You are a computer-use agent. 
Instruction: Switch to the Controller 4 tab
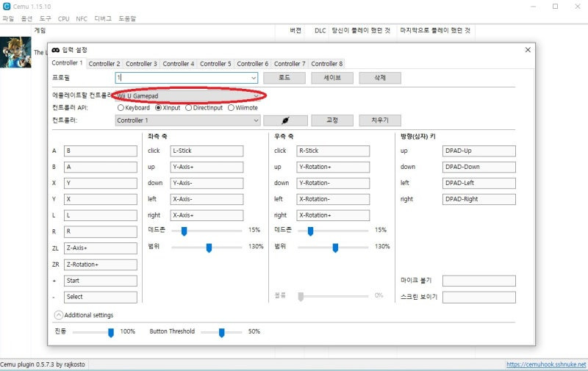tap(179, 64)
